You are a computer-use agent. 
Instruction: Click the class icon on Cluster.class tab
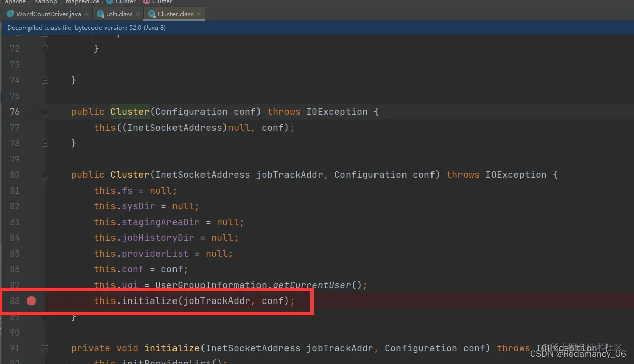click(x=152, y=14)
